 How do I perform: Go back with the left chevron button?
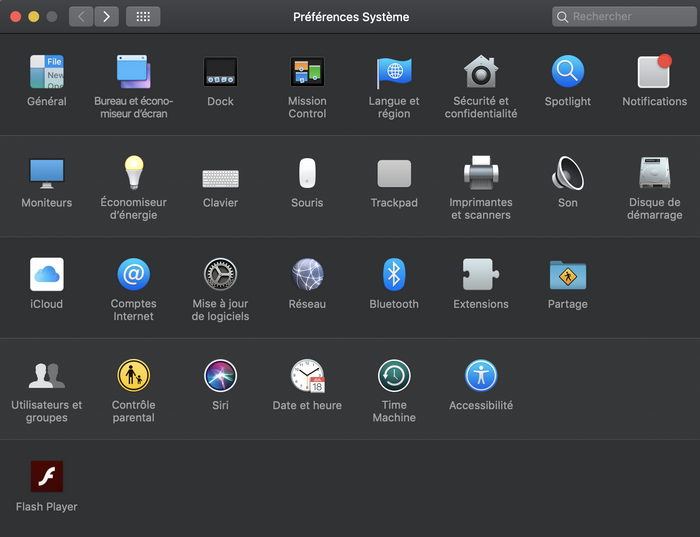[x=81, y=17]
